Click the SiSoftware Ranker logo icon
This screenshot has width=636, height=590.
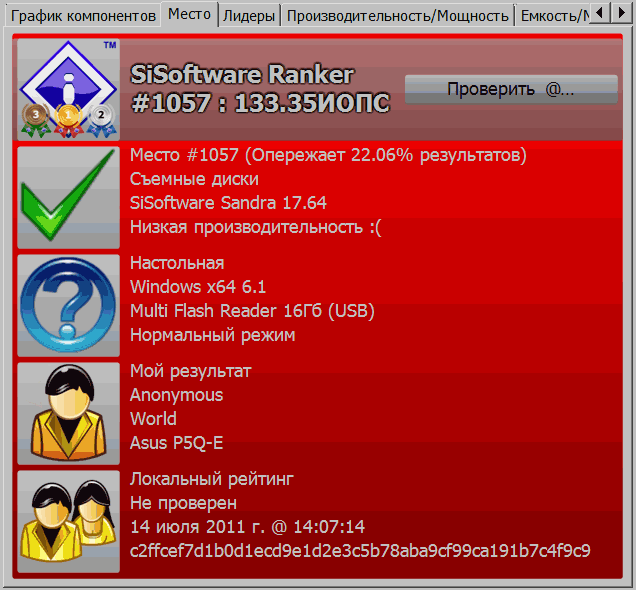tap(68, 89)
